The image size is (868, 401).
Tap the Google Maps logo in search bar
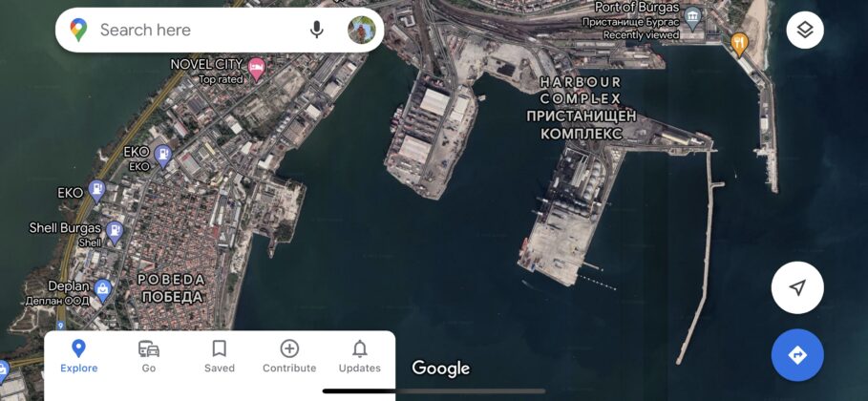pos(78,30)
